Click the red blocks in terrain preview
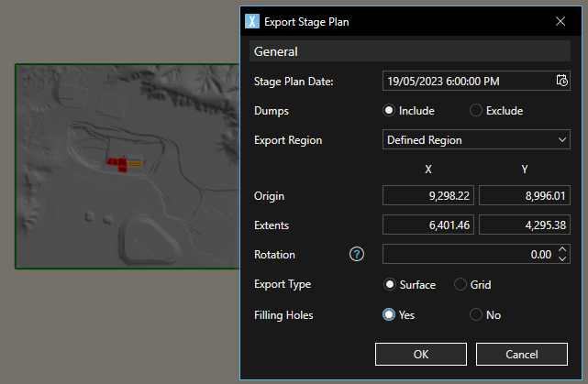This screenshot has width=588, height=384. (x=117, y=164)
